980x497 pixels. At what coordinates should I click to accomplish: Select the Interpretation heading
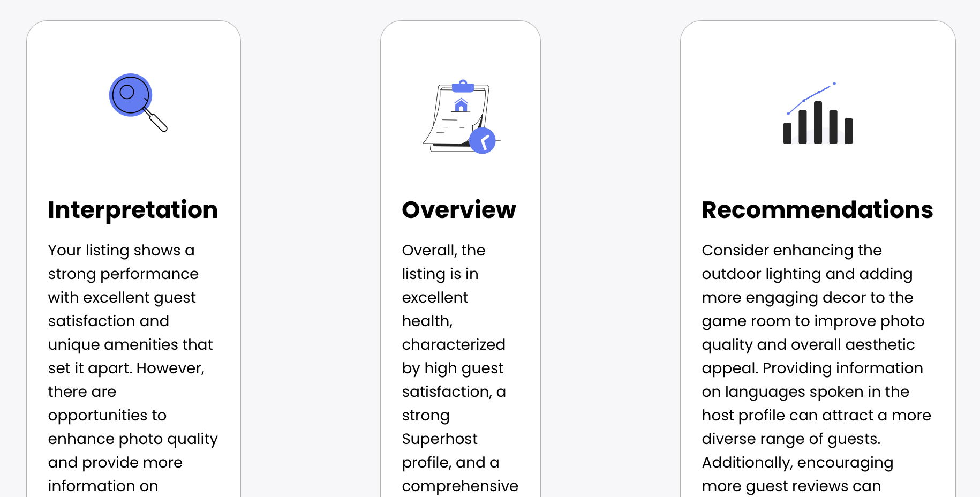point(133,210)
